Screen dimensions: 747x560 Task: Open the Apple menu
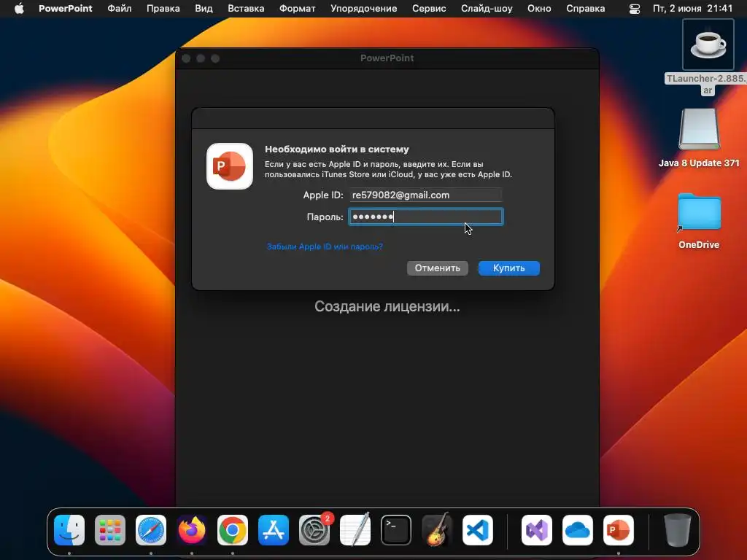(x=19, y=9)
